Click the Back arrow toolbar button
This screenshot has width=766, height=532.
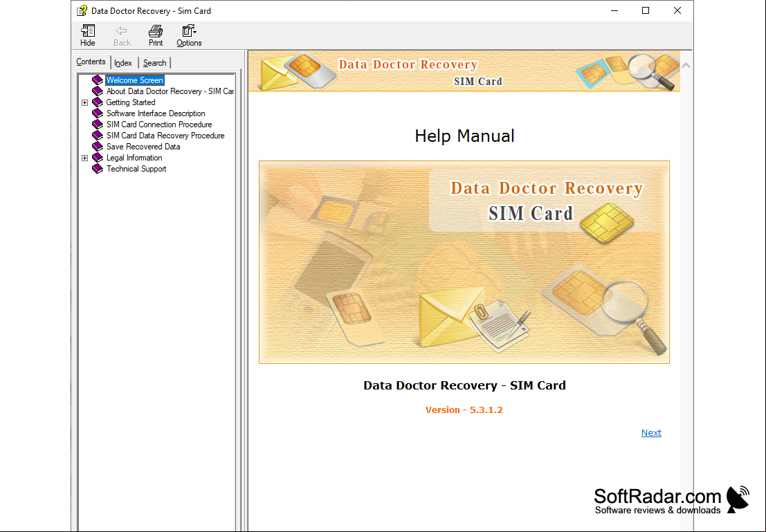(122, 36)
